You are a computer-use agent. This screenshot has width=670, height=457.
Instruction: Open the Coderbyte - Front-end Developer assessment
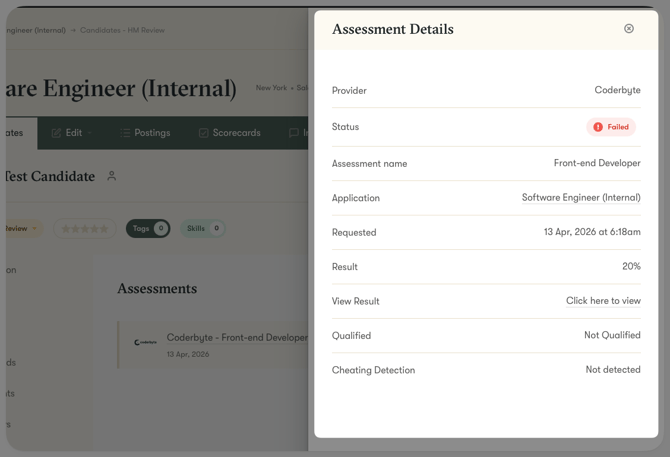coord(237,338)
